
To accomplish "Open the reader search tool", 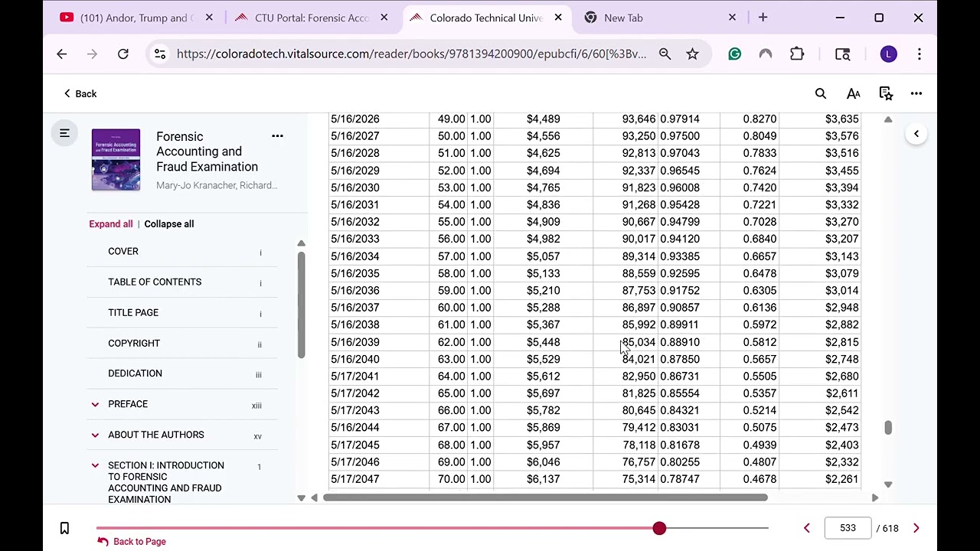I will [x=821, y=93].
